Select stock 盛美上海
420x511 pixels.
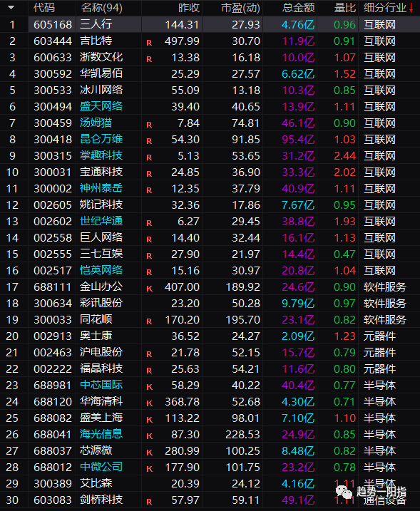[101, 418]
